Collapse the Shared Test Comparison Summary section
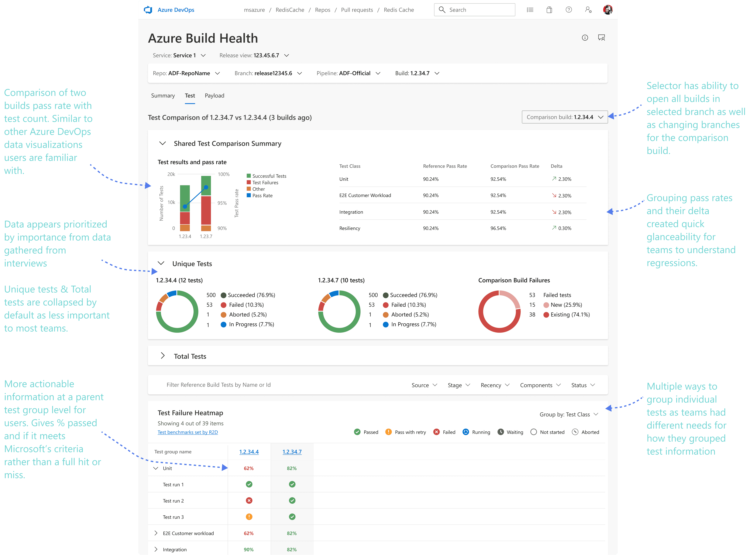The width and height of the screenshot is (756, 555). (163, 143)
